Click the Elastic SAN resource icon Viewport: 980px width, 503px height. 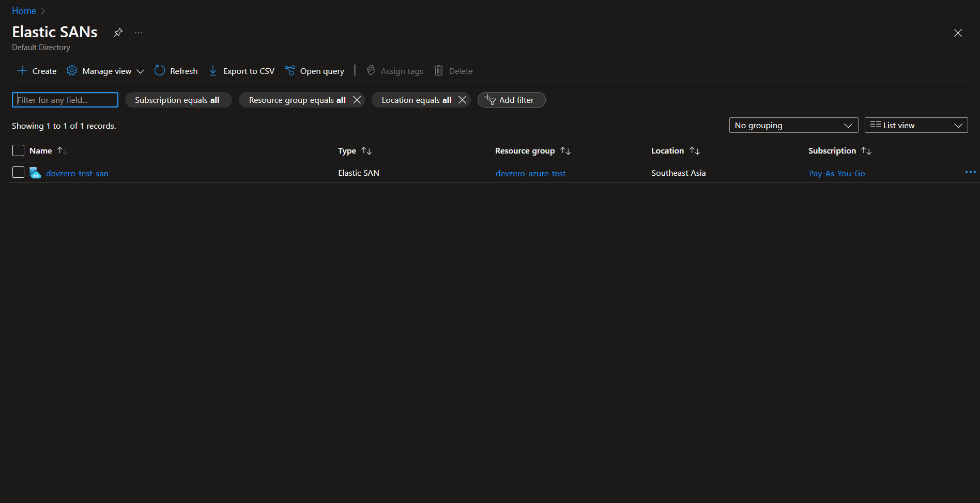pos(35,173)
